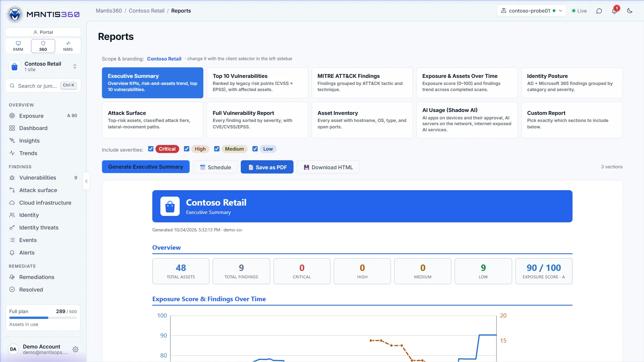Image resolution: width=644 pixels, height=362 pixels.
Task: Collapse the left sidebar chevron
Action: click(86, 181)
